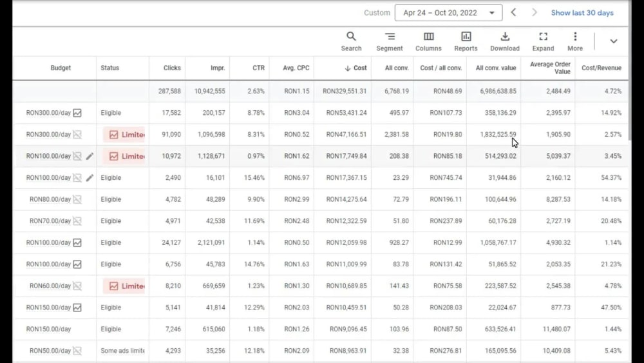This screenshot has height=363, width=644.
Task: Edit budget pencil in RON17,749.84 row
Action: (x=90, y=156)
